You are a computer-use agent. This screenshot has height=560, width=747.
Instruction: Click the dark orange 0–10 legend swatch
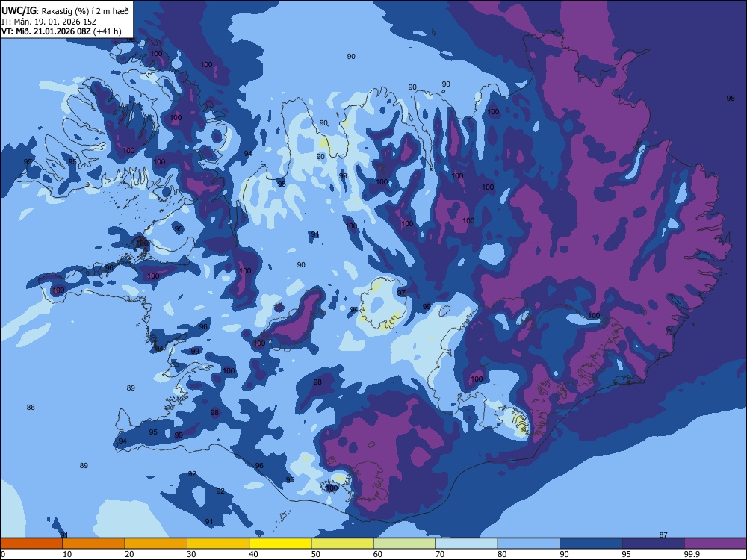[31, 544]
